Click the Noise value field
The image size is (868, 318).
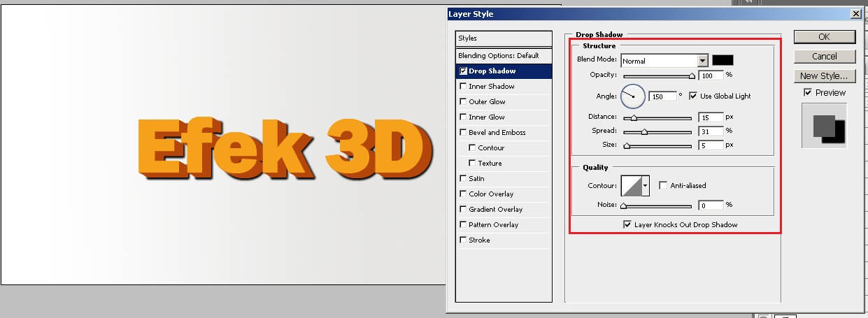pyautogui.click(x=710, y=205)
